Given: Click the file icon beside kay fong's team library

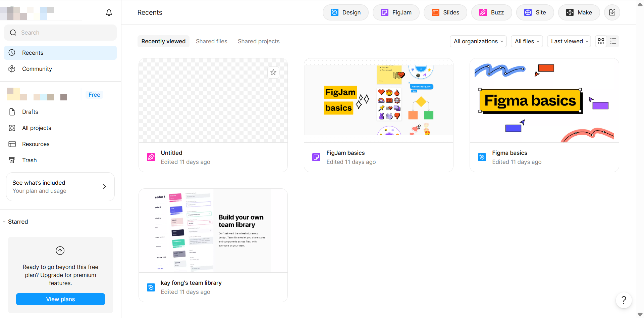Looking at the screenshot, I should coord(151,287).
